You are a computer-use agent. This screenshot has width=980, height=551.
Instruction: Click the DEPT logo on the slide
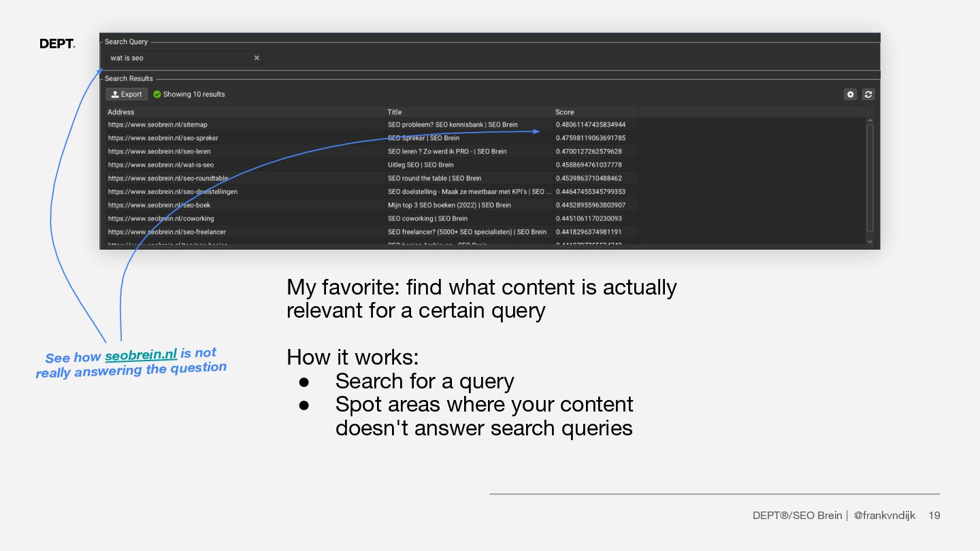pyautogui.click(x=57, y=44)
